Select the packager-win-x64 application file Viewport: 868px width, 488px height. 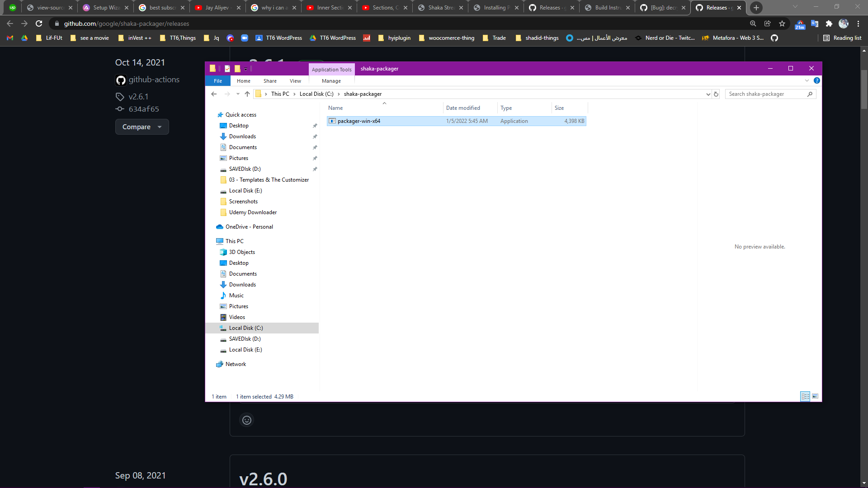pyautogui.click(x=359, y=121)
